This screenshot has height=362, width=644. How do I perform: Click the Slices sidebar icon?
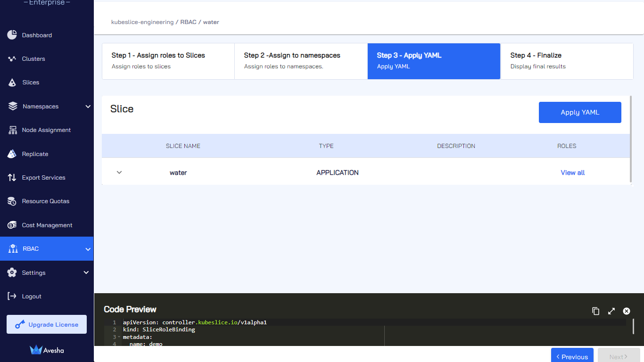pyautogui.click(x=12, y=82)
